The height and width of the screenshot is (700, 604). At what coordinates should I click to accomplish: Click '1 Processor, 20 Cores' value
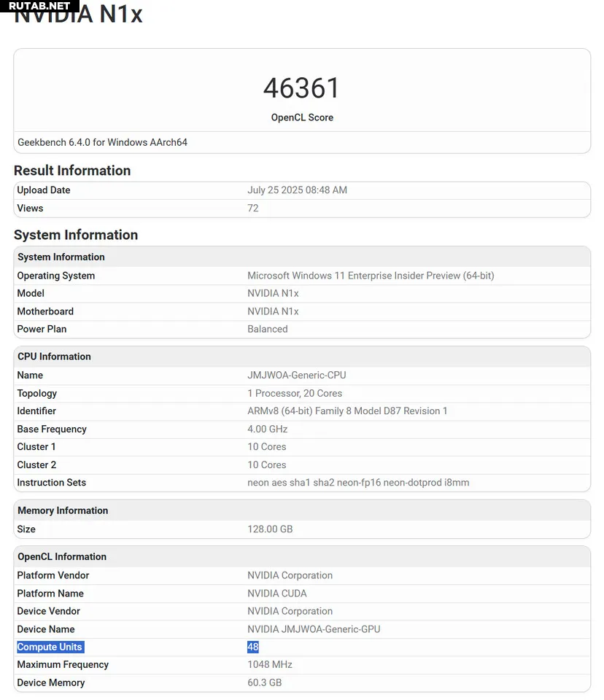click(295, 393)
